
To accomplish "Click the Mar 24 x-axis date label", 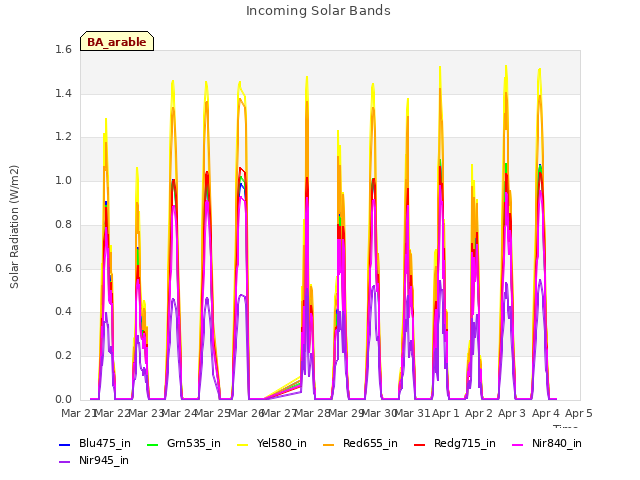I will pyautogui.click(x=180, y=413).
